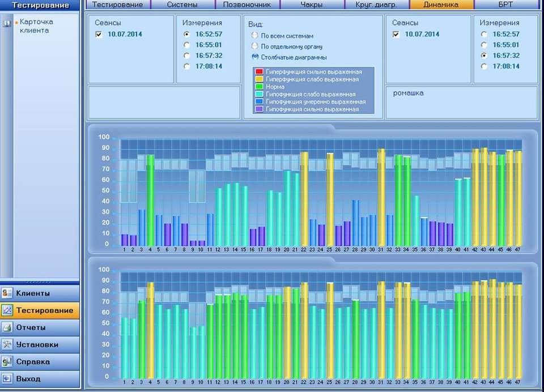Click the red Гиперфункция сильно выраженная legend swatch

260,72
